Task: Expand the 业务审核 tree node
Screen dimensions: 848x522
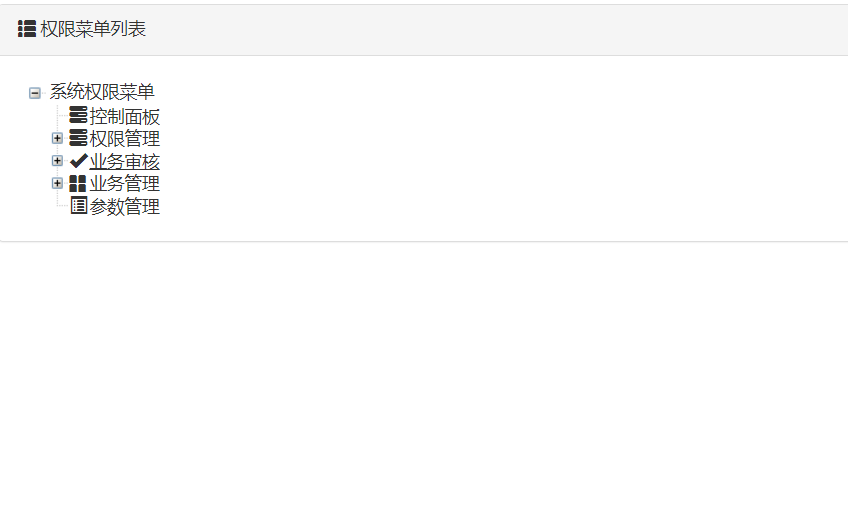Action: (x=57, y=161)
